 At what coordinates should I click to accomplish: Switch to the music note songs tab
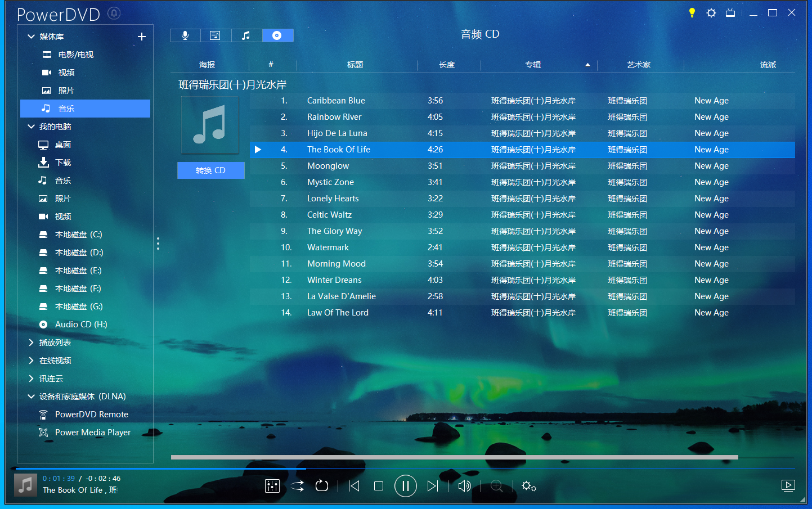coord(246,35)
